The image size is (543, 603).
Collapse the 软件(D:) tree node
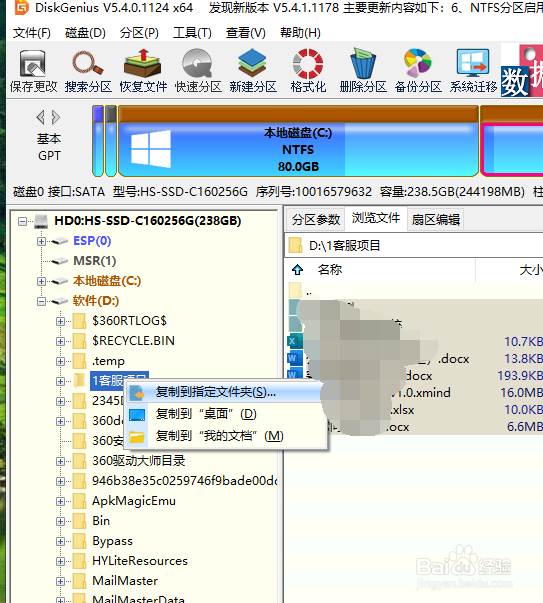pyautogui.click(x=41, y=301)
